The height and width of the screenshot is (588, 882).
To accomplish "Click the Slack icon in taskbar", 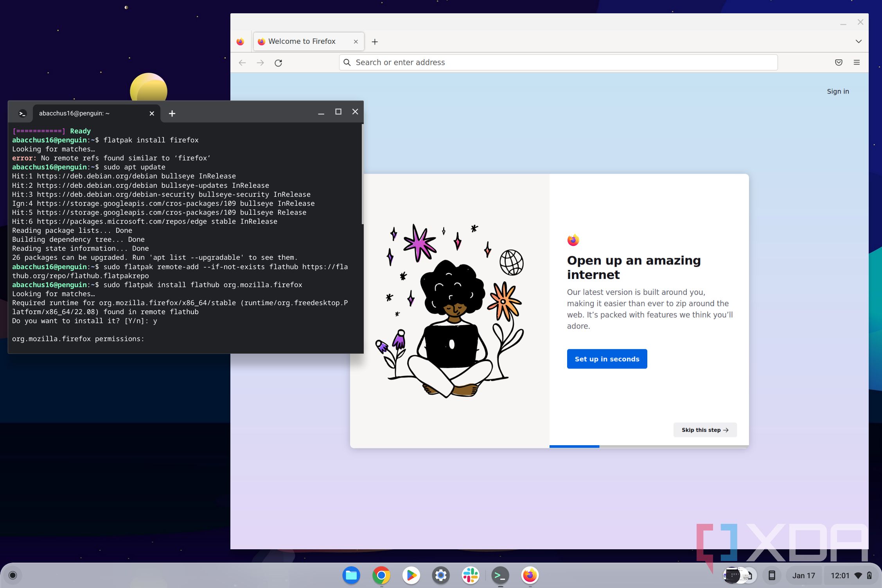I will click(471, 575).
